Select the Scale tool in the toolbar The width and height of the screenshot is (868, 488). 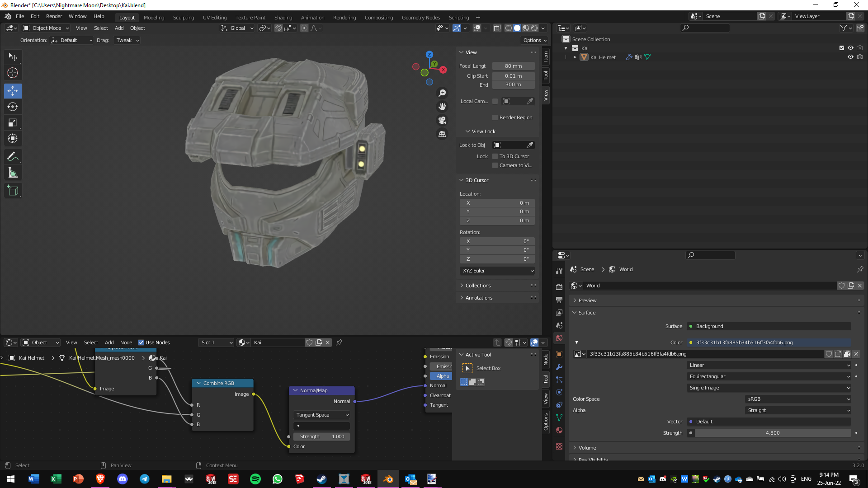[13, 123]
